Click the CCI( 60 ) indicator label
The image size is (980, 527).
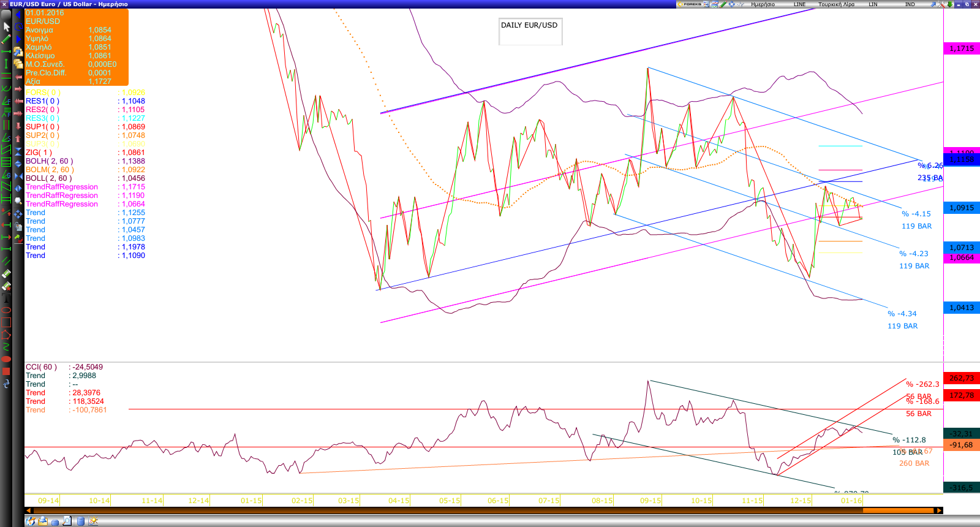41,367
